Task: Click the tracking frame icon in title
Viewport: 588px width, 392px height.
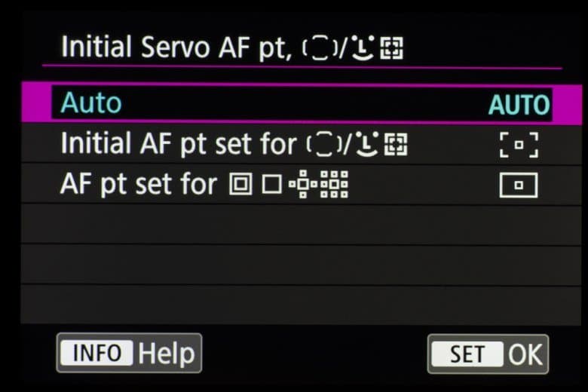Action: [x=394, y=48]
